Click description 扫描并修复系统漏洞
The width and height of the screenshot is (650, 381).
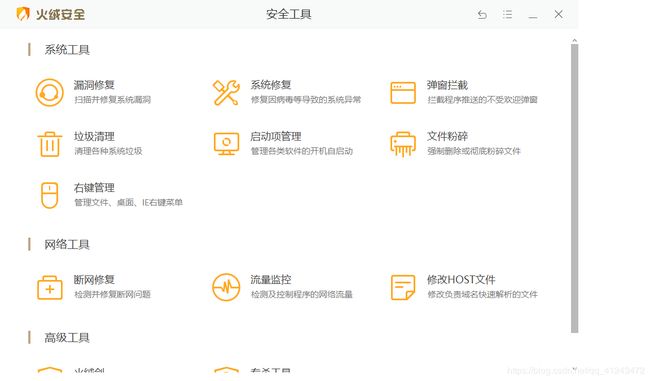pos(112,99)
